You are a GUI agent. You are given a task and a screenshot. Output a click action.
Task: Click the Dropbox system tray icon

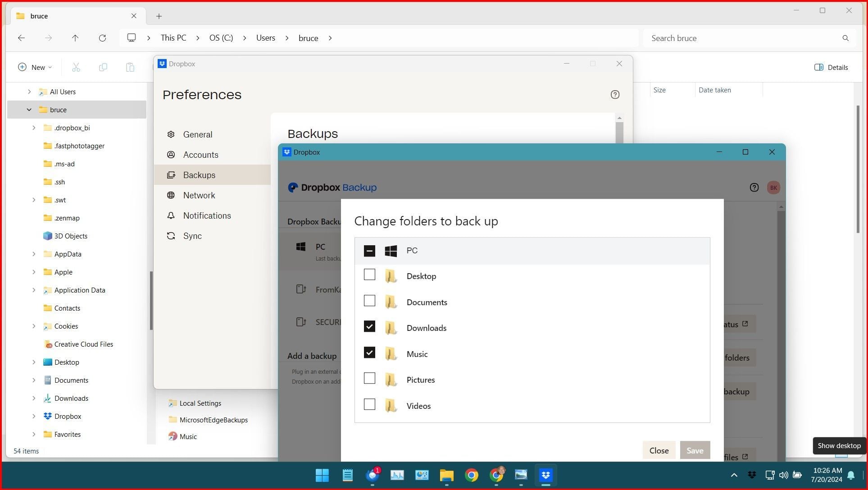pyautogui.click(x=752, y=475)
